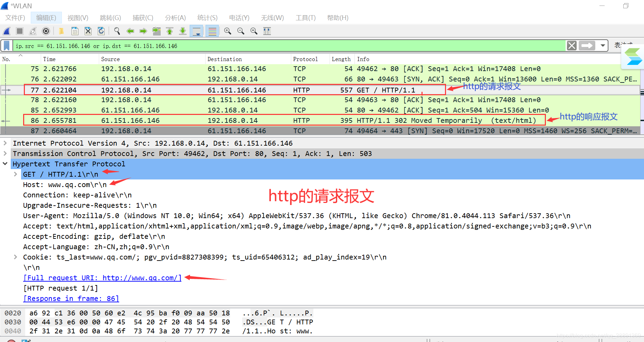Open the 跳转(G) menu
Image resolution: width=644 pixels, height=342 pixels.
(110, 18)
